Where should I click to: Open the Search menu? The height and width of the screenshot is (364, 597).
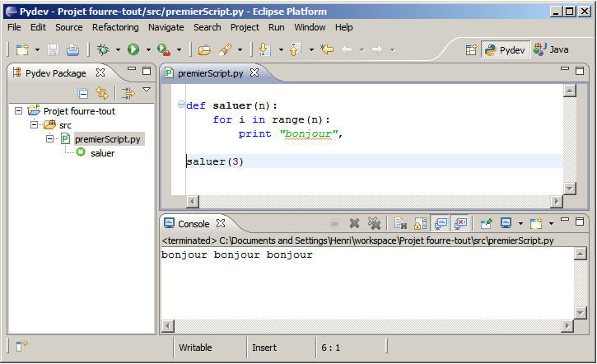[x=208, y=27]
